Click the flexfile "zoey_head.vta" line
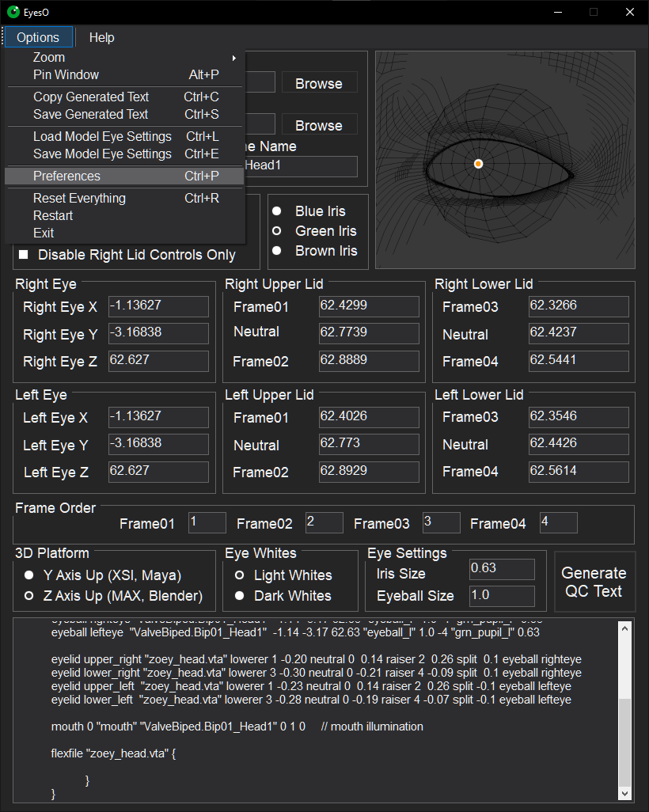The image size is (649, 812). [x=113, y=753]
